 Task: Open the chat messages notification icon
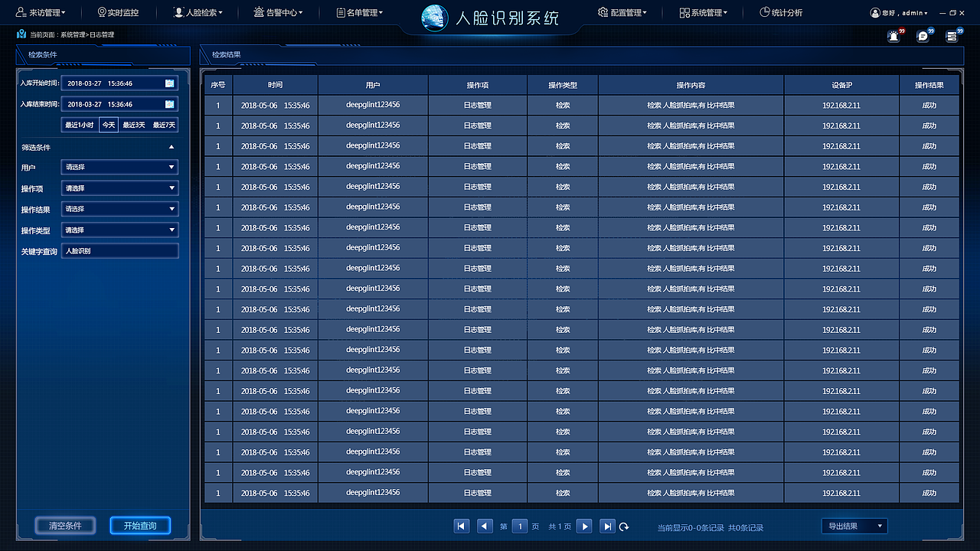click(923, 35)
